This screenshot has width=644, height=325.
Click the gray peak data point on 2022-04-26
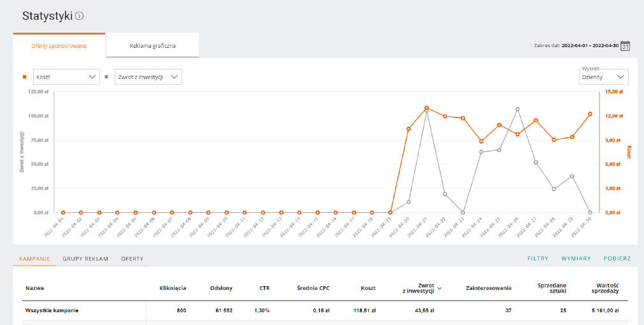(517, 109)
